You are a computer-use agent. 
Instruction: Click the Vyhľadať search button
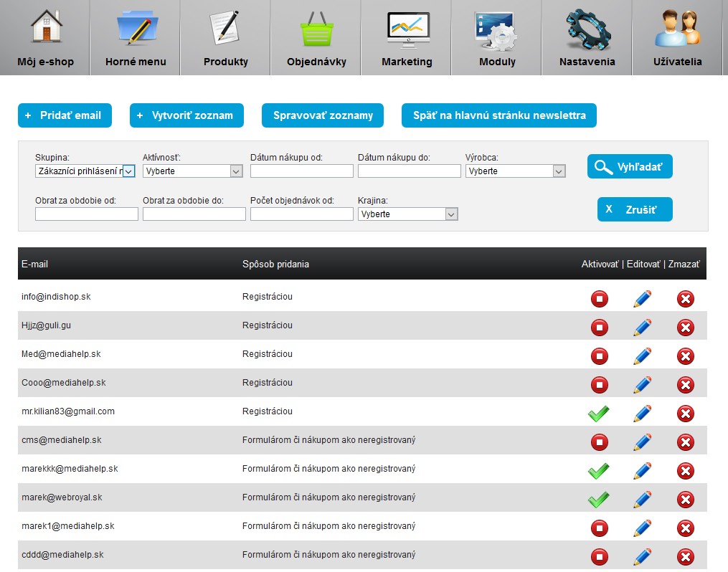point(630,167)
